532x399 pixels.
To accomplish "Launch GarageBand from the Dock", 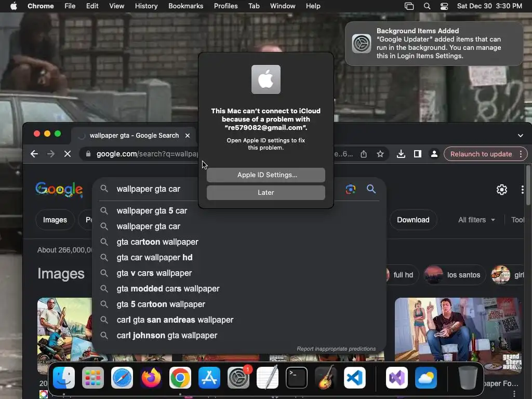I will pos(326,378).
